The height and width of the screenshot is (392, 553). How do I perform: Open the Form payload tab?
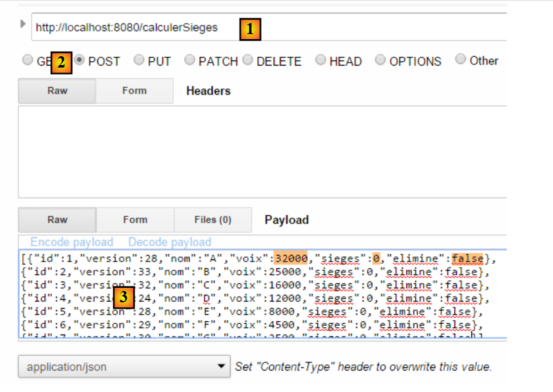[x=135, y=220]
